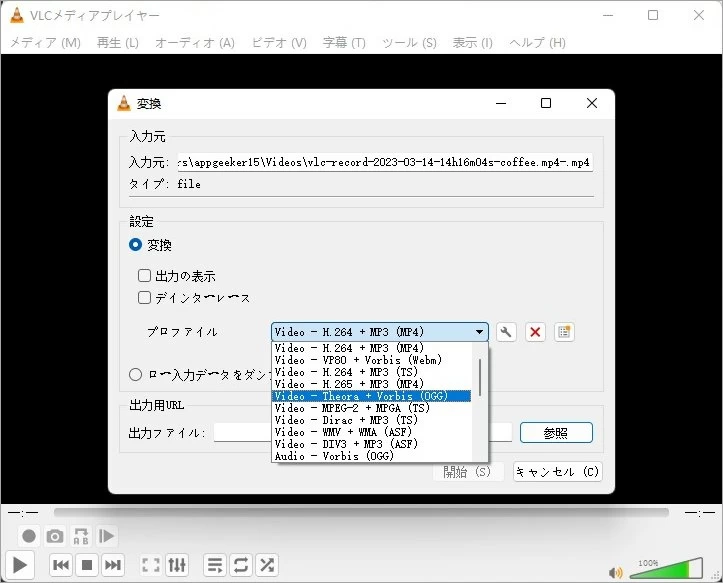723x583 pixels.
Task: Choose Video - H.264 + MP3 (TS) option
Action: [372, 372]
